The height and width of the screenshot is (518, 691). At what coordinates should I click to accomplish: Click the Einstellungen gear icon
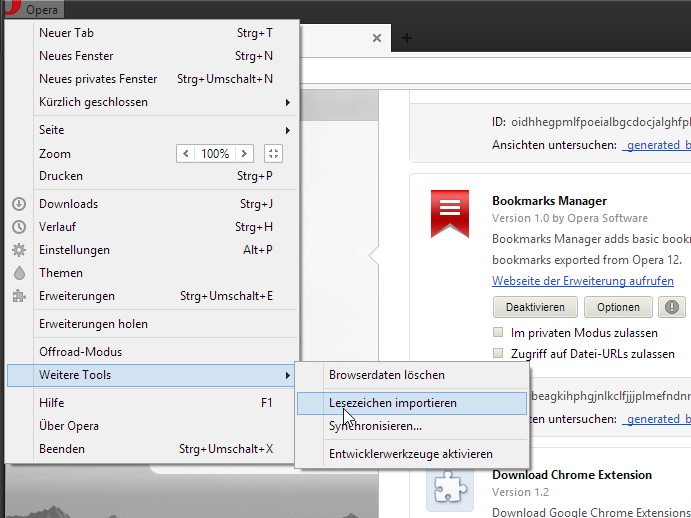tap(19, 250)
